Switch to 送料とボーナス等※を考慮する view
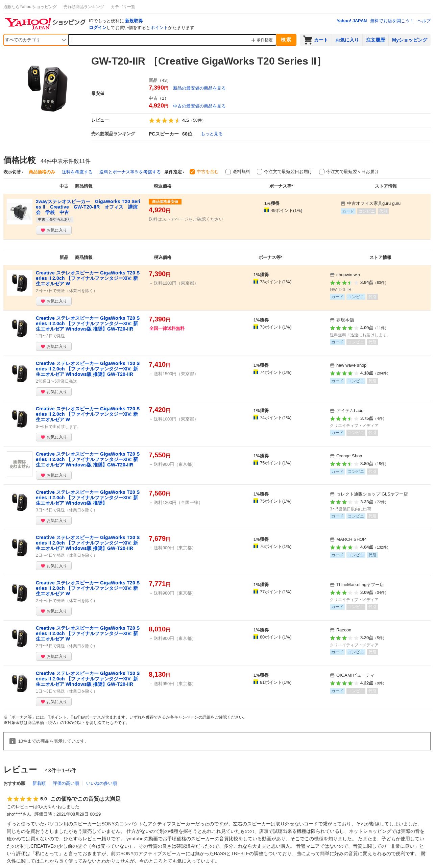434x868 pixels. (130, 172)
